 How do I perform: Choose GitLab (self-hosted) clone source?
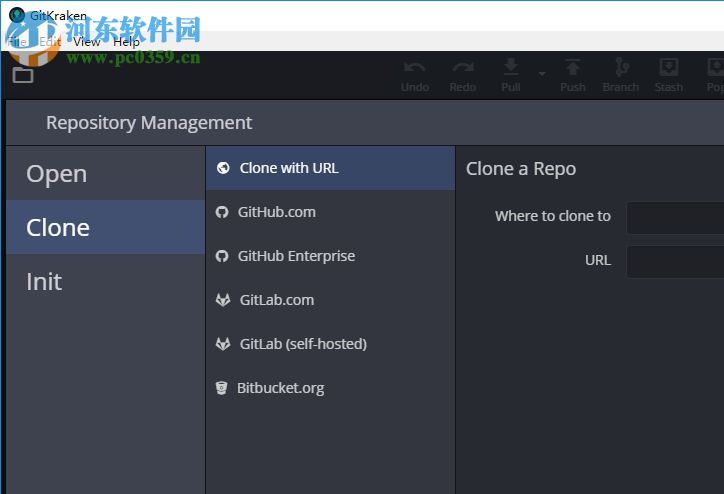[x=331, y=344]
